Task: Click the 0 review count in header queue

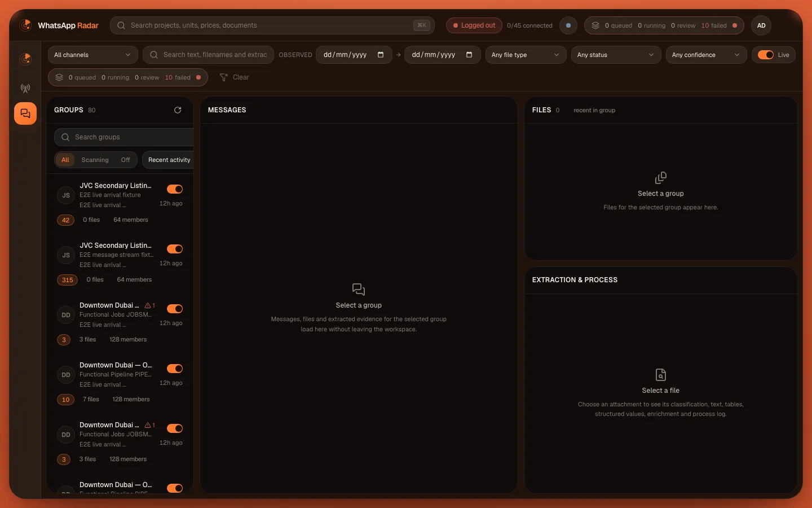Action: (683, 25)
